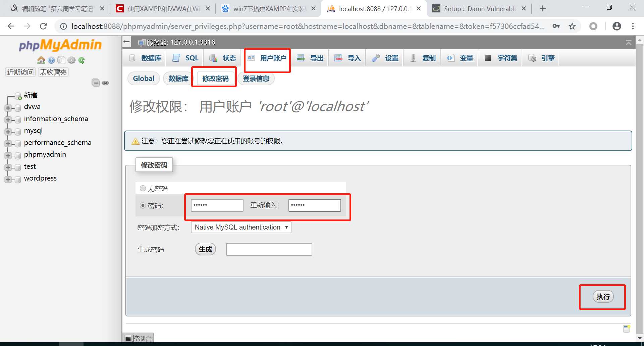The image size is (644, 346).
Task: Expand the information_schema database tree
Action: tap(8, 120)
